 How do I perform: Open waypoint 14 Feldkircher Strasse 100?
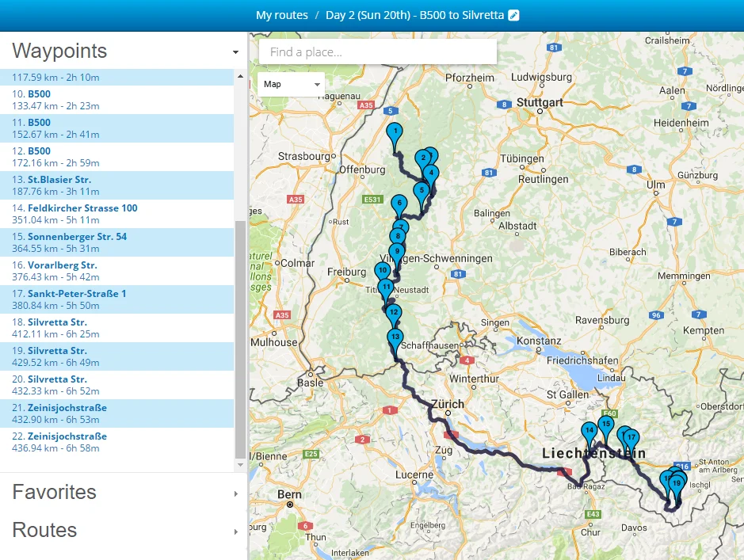click(x=116, y=214)
